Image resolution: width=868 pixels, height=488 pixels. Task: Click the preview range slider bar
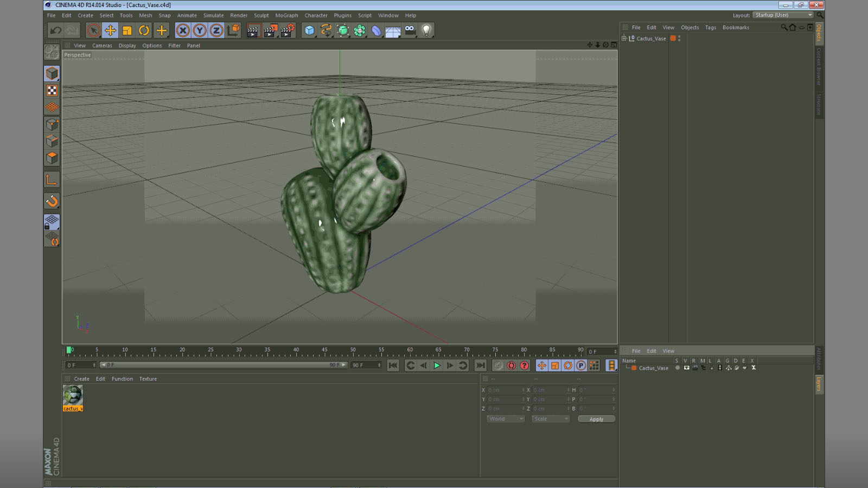pyautogui.click(x=224, y=365)
